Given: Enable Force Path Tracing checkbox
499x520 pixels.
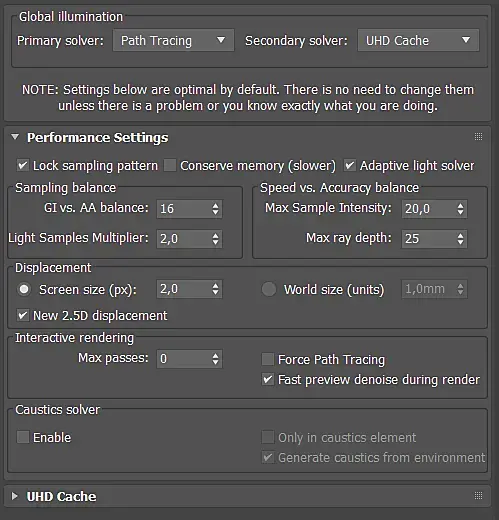Looking at the screenshot, I should pos(268,359).
